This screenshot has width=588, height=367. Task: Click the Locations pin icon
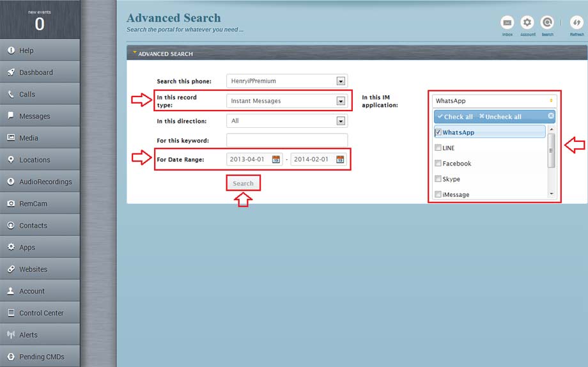point(11,159)
